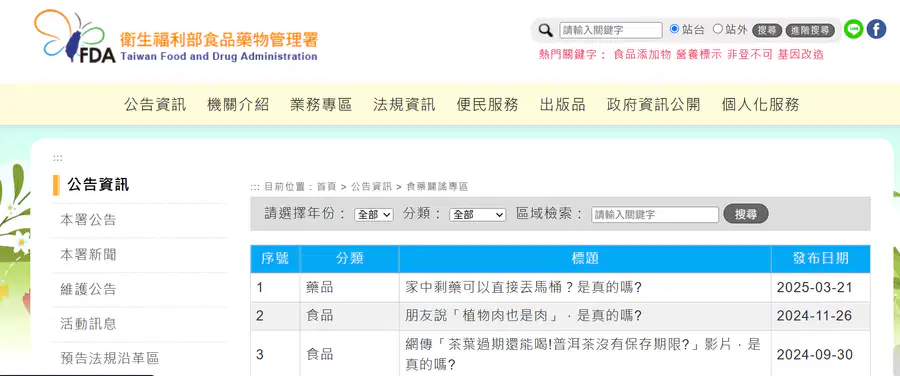Click the Taiwan FDA butterfly logo

pos(175,37)
